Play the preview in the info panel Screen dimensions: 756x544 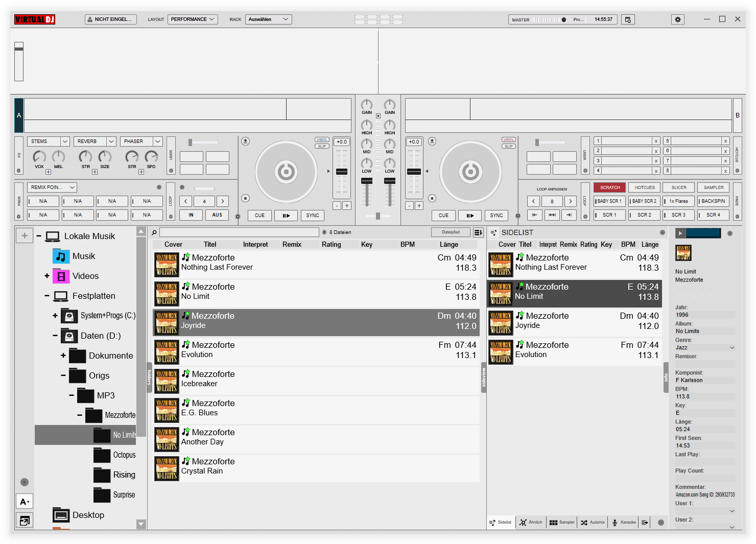[x=680, y=233]
